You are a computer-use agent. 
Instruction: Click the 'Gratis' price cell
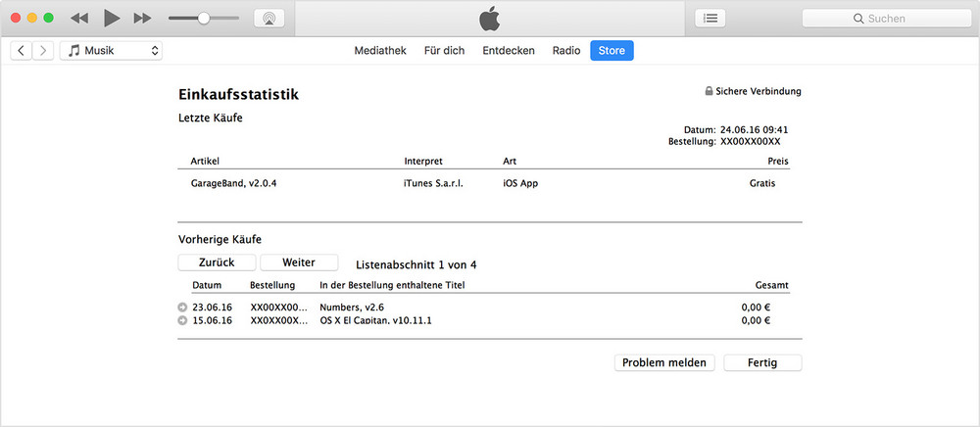tap(762, 183)
